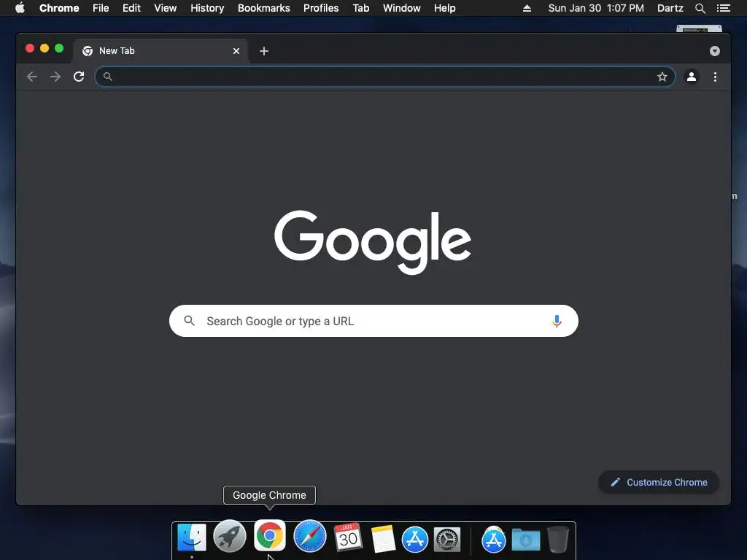Open the Profiles menu
Viewport: 747px width, 560px height.
[x=321, y=8]
